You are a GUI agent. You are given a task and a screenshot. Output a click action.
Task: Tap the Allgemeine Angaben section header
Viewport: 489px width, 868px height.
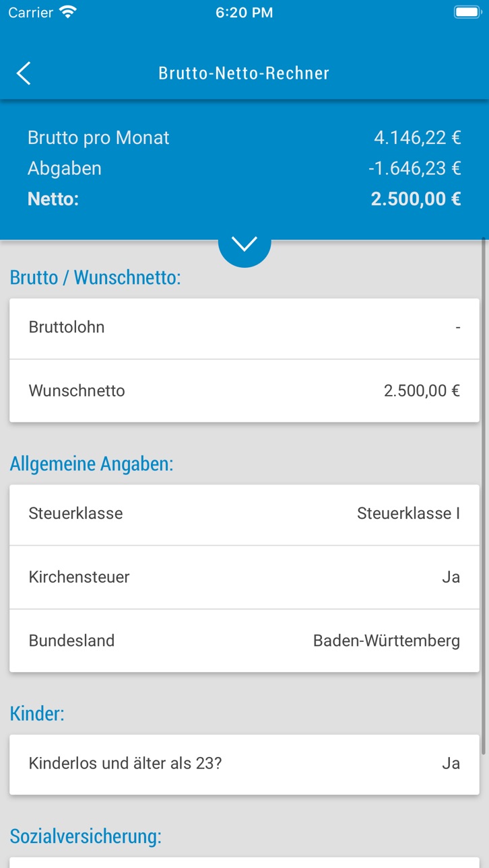click(92, 464)
